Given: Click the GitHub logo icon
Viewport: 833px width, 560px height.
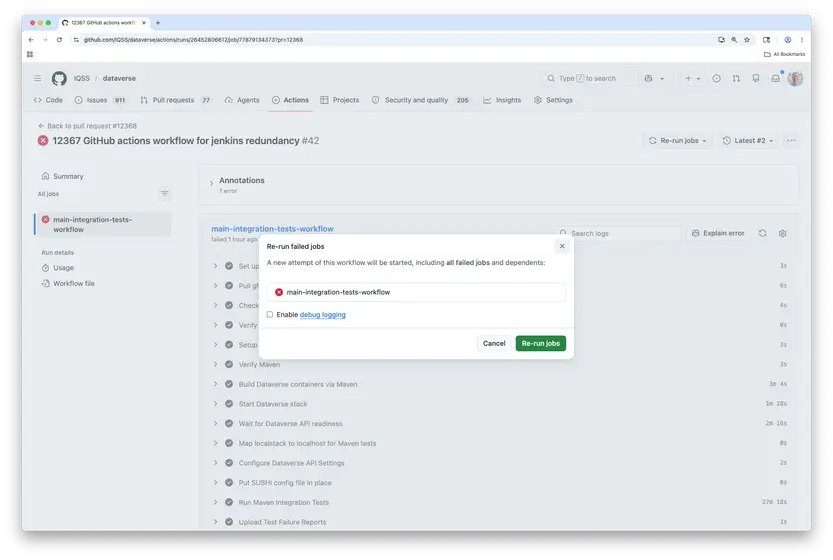Looking at the screenshot, I should point(59,79).
